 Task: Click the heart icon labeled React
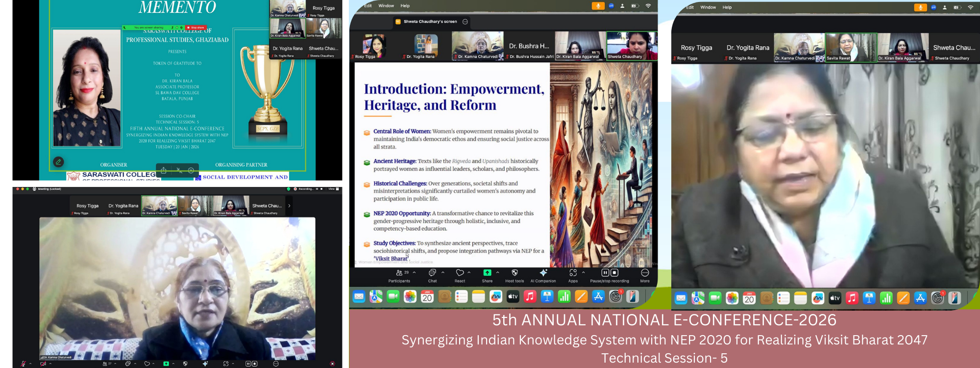point(460,273)
